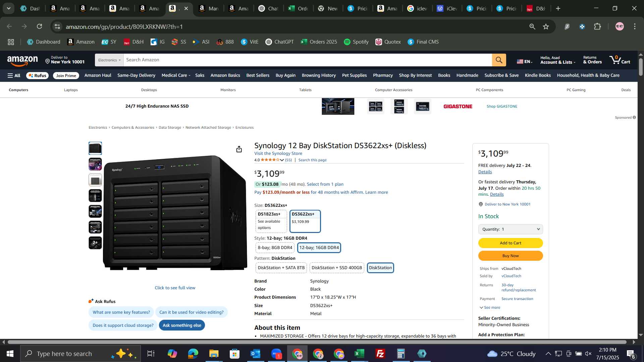Click the share icon above product image
Image resolution: width=644 pixels, height=362 pixels.
(239, 149)
